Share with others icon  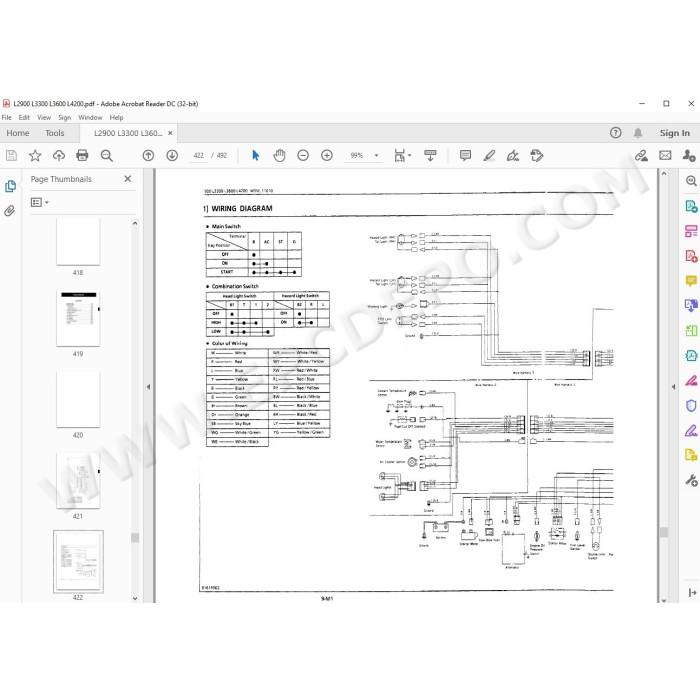coord(689,155)
